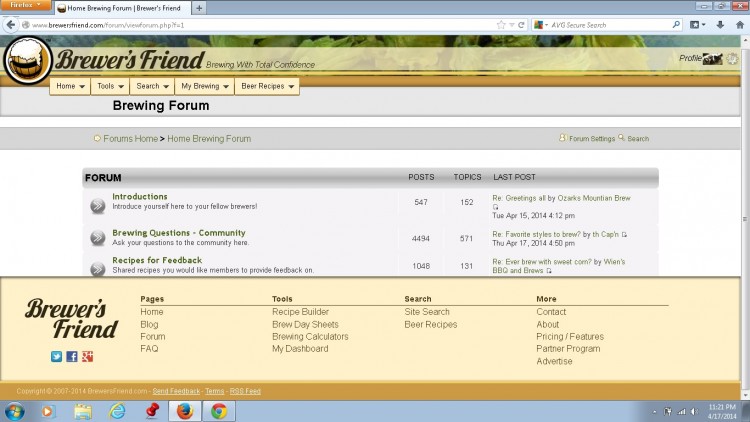Click Brew Day Sheets footer link
The width and height of the screenshot is (750, 422).
click(x=305, y=324)
